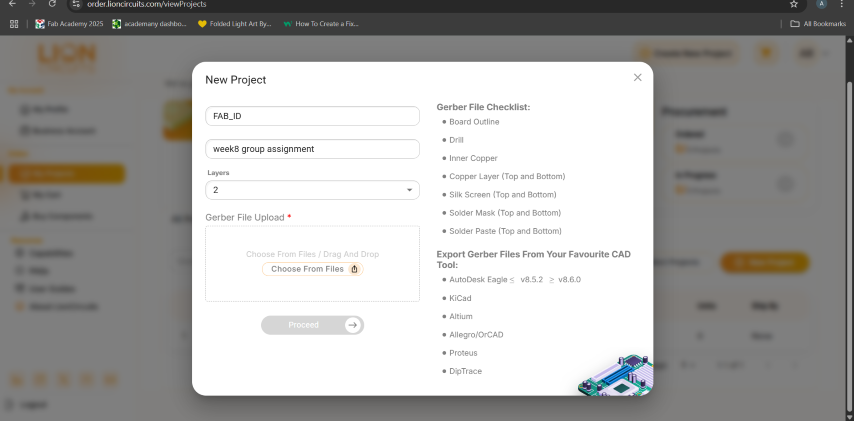The image size is (854, 421).
Task: Open Chrome three-dot menu
Action: (x=841, y=4)
